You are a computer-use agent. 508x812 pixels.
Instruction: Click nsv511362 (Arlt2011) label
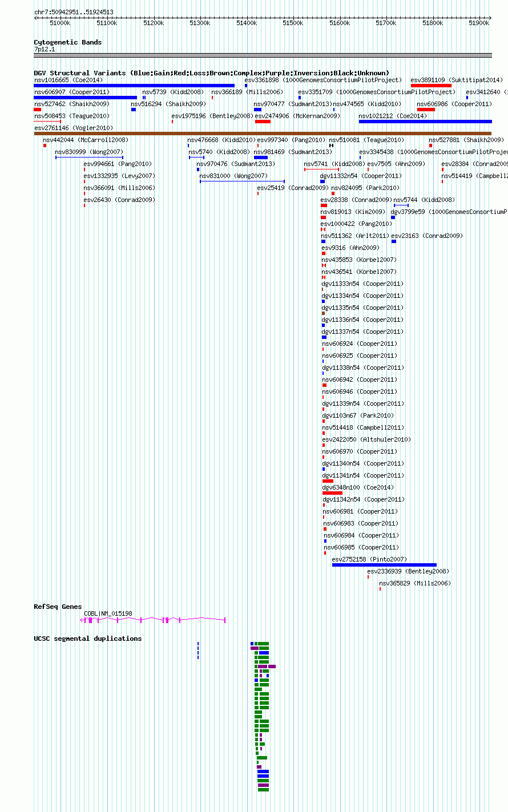click(x=355, y=236)
